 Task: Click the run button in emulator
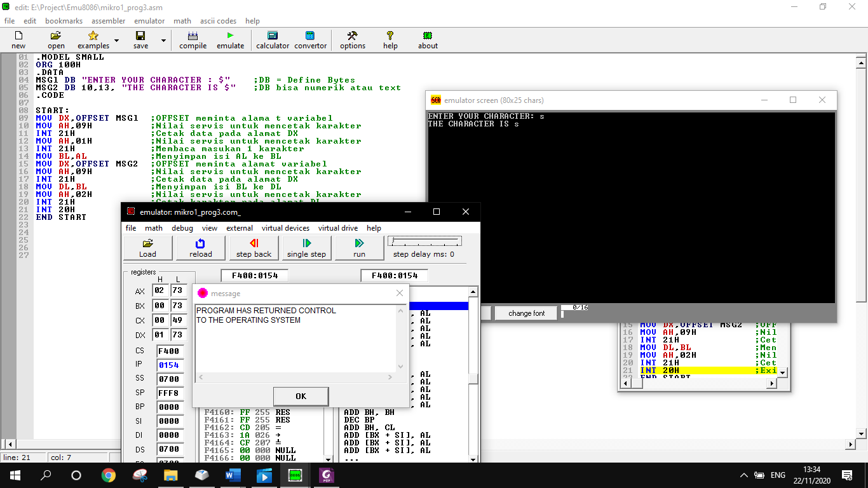[x=359, y=248]
